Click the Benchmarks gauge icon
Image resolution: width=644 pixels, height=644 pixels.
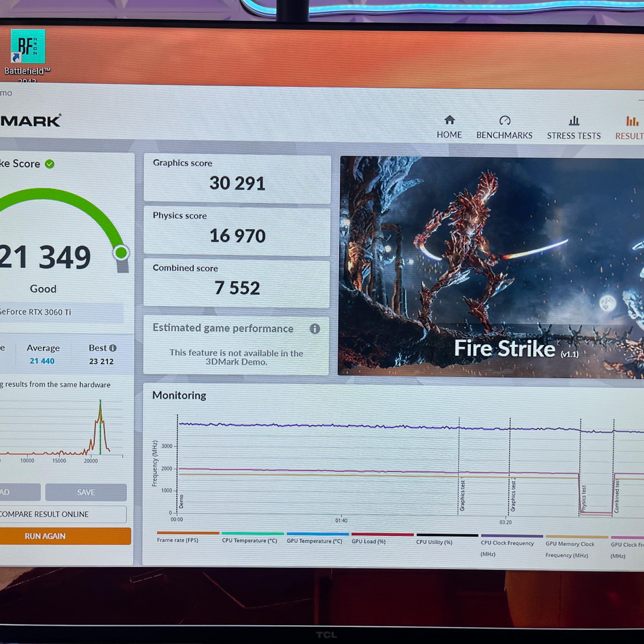click(505, 120)
